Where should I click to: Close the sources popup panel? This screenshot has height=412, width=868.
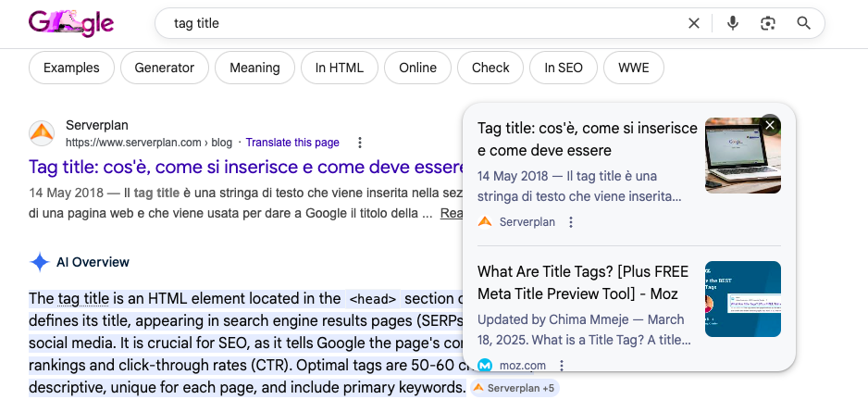(x=770, y=125)
